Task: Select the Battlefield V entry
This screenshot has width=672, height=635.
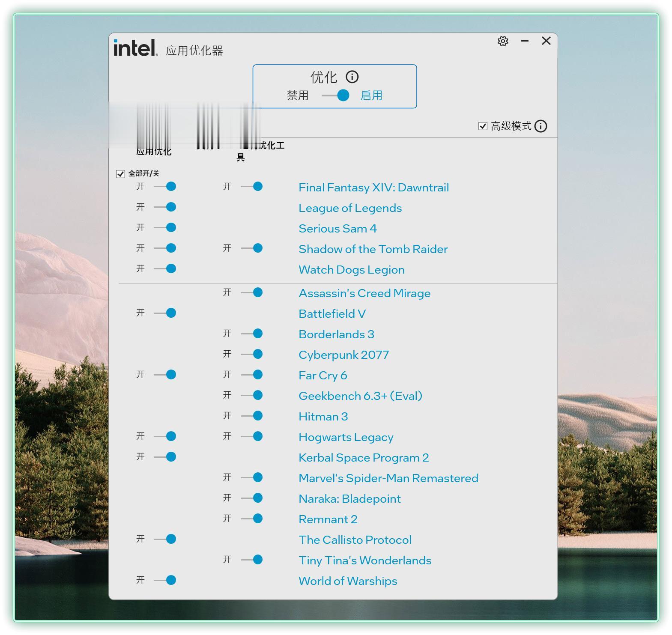Action: coord(332,314)
